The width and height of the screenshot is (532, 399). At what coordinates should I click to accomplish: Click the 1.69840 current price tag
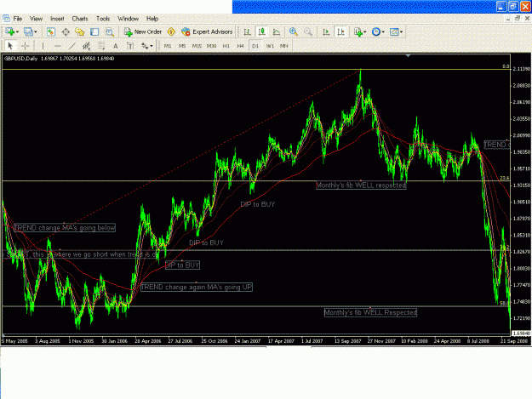pos(521,333)
